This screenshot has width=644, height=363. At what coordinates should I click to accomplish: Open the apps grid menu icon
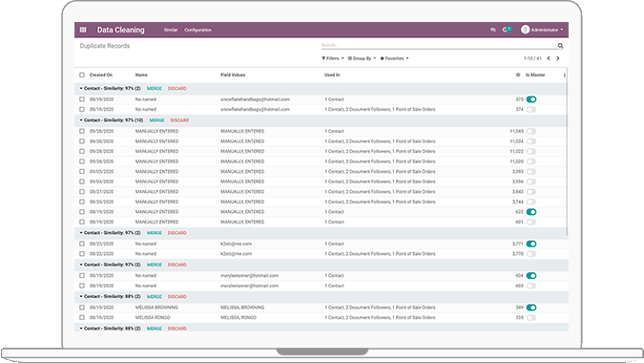pos(83,30)
